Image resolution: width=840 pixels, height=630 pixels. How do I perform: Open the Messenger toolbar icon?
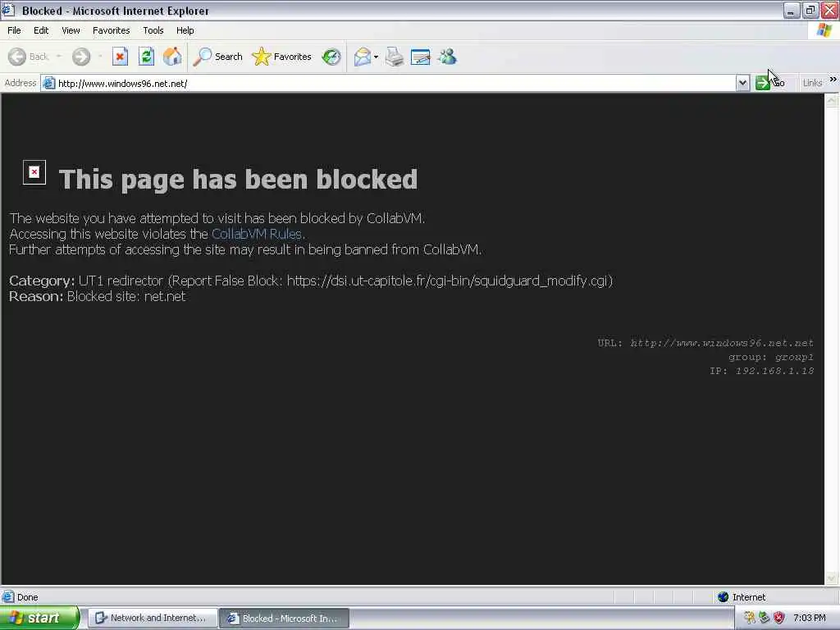(447, 57)
